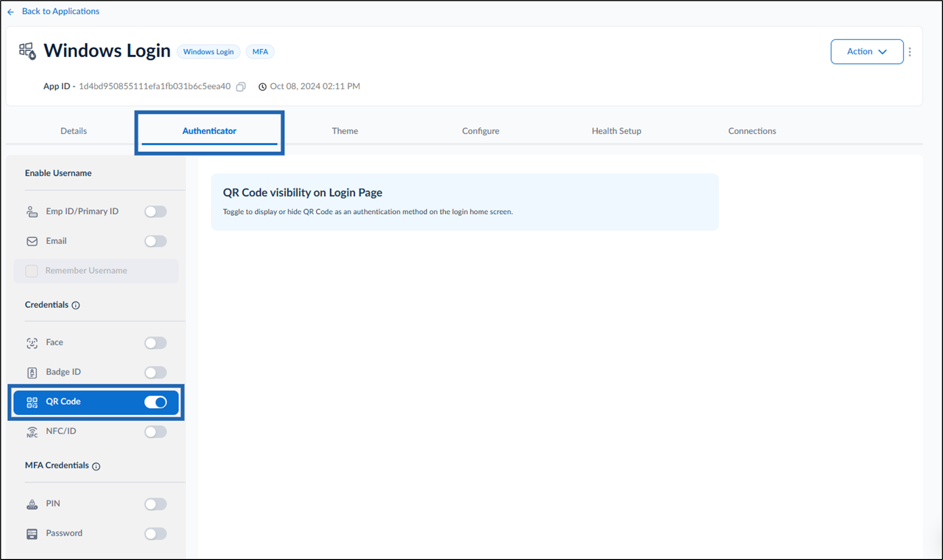The image size is (943, 560).
Task: Switch on the Badge ID toggle
Action: pyautogui.click(x=156, y=373)
